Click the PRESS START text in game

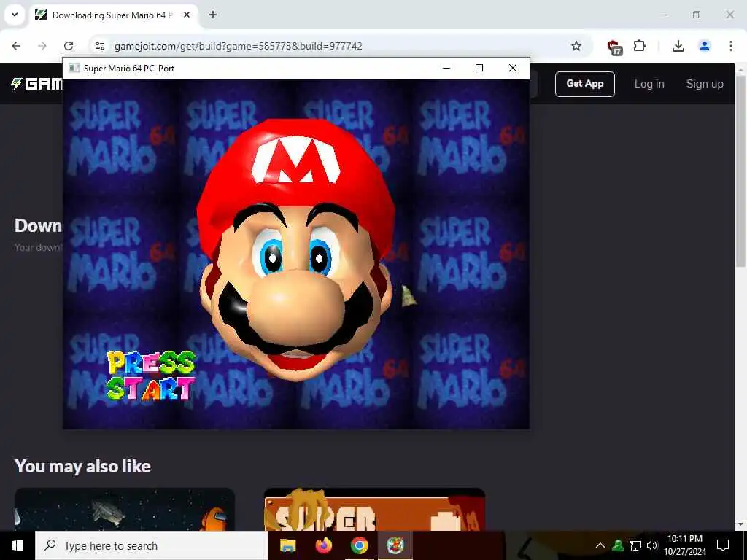point(150,376)
